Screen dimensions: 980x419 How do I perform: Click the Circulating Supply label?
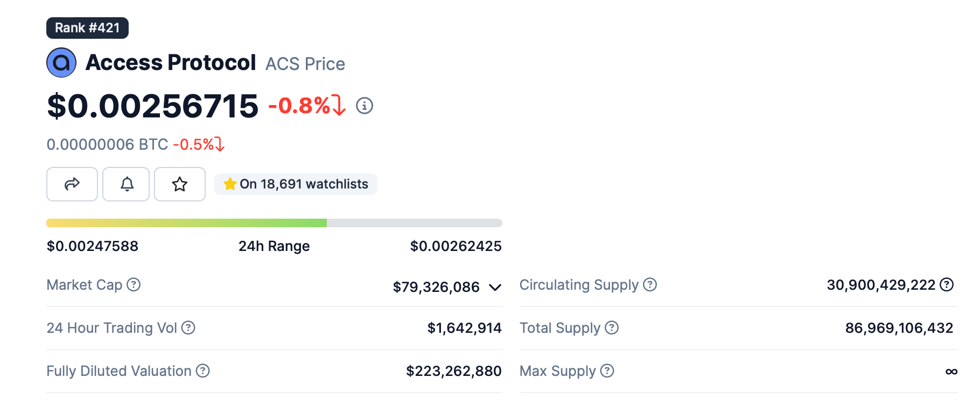(579, 284)
